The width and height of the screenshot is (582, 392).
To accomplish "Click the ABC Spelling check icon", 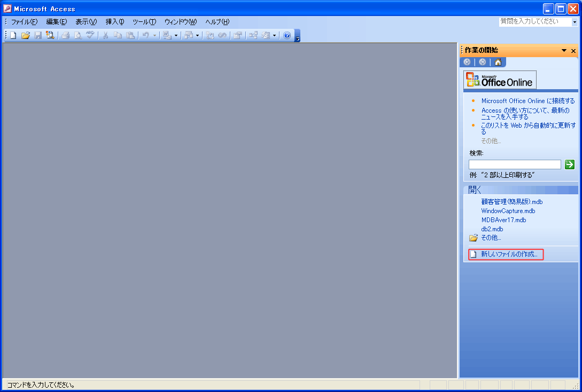I will (90, 35).
